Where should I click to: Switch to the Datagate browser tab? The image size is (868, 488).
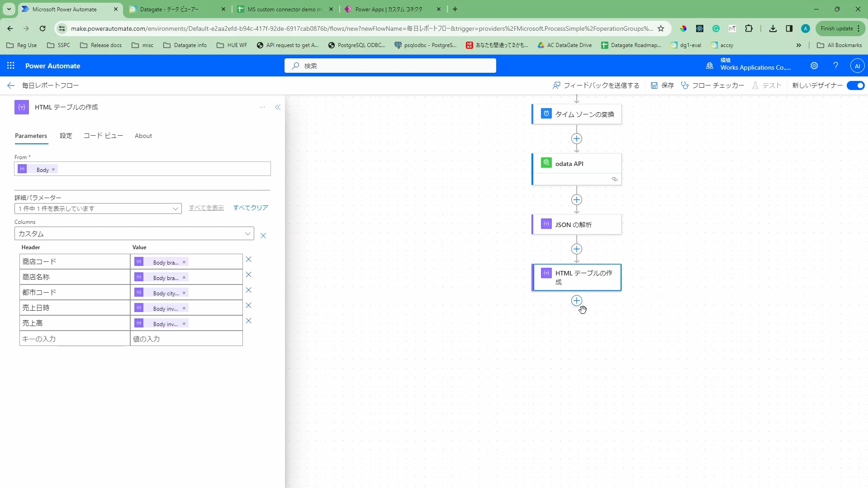(177, 9)
